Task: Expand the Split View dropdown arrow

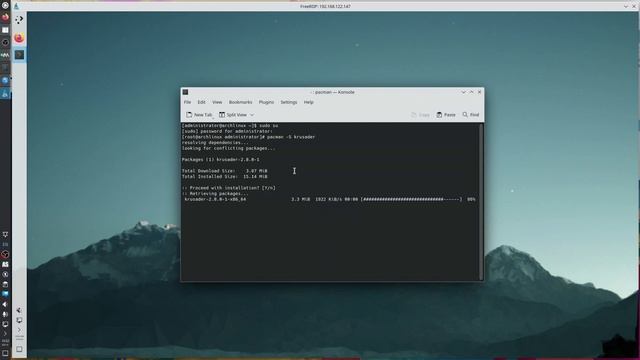Action: (252, 115)
